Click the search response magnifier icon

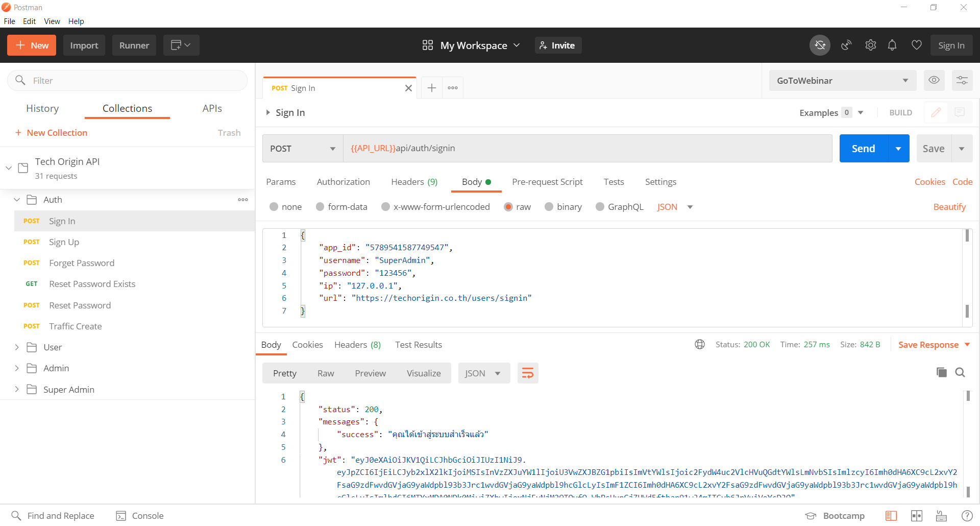point(960,372)
